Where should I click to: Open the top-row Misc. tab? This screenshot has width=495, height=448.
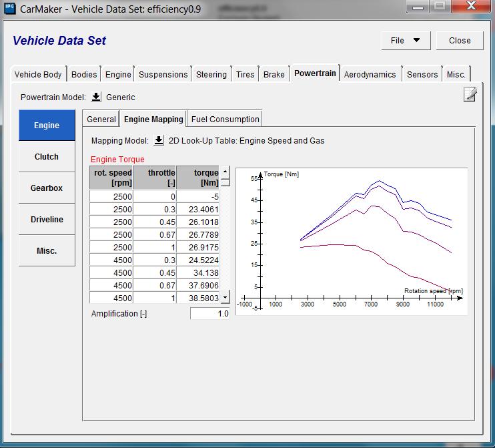(x=456, y=75)
